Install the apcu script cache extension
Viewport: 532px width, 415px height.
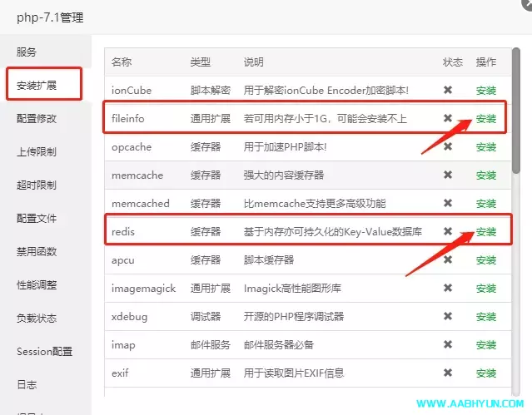click(x=486, y=260)
